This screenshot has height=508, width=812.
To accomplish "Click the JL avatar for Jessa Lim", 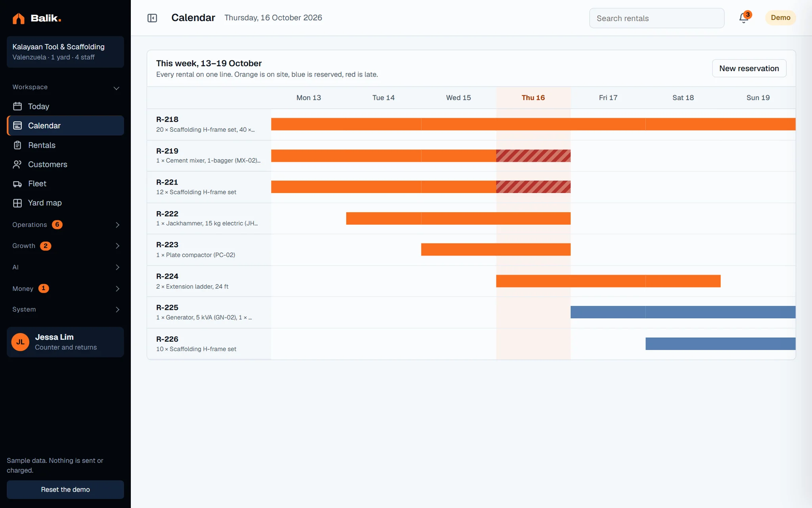I will click(x=20, y=342).
